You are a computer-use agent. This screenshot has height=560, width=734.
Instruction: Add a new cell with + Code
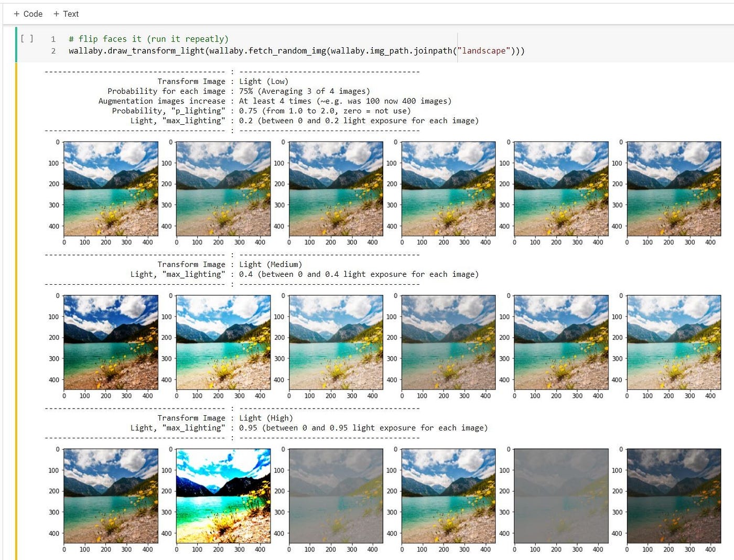[28, 14]
